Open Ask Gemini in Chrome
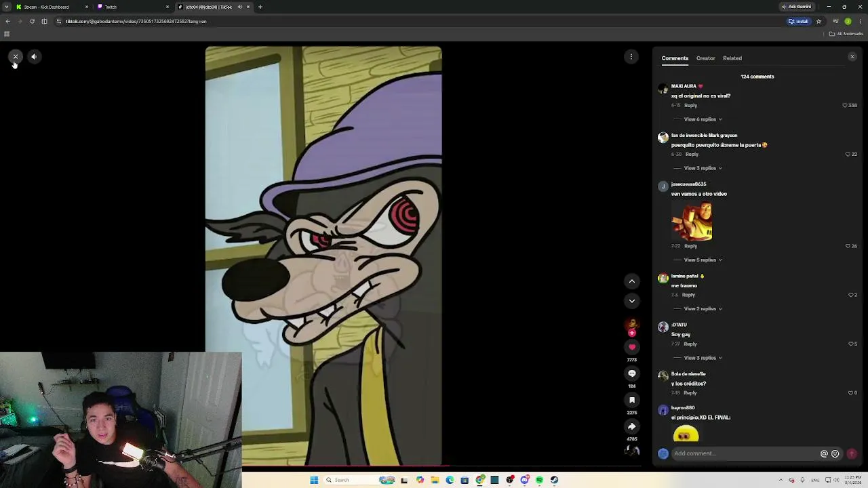This screenshot has width=868, height=488. click(796, 7)
